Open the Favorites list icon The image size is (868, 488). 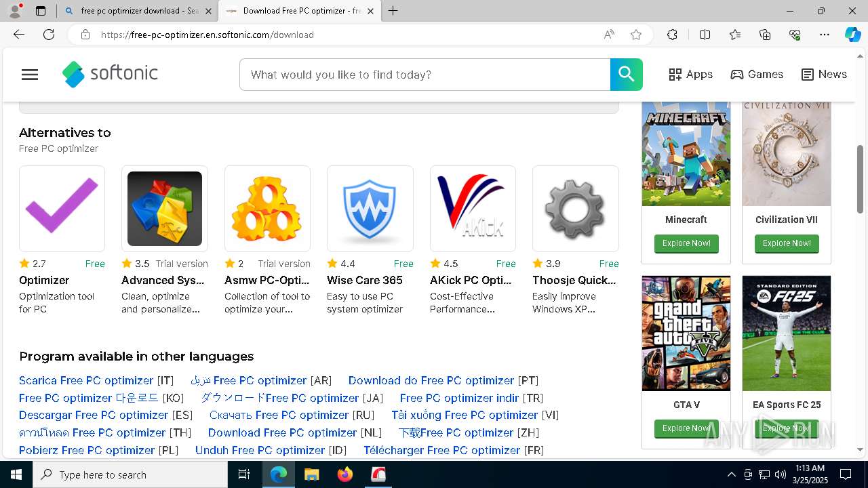(735, 35)
